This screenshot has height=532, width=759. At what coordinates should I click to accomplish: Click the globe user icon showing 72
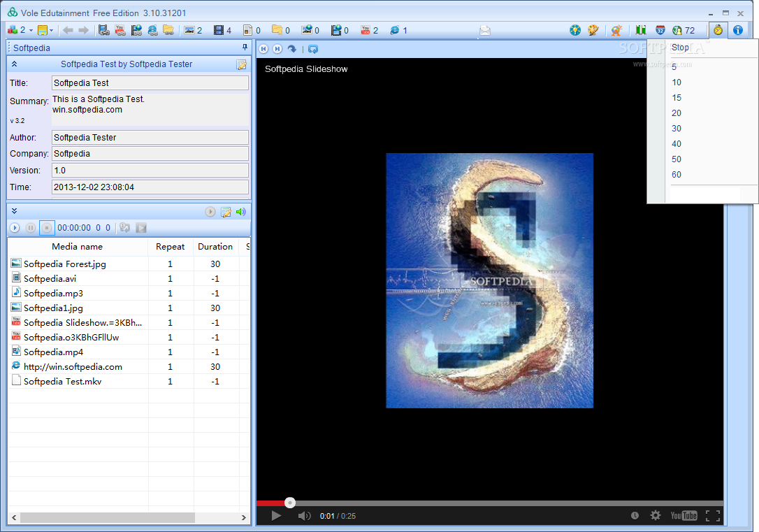click(x=677, y=30)
